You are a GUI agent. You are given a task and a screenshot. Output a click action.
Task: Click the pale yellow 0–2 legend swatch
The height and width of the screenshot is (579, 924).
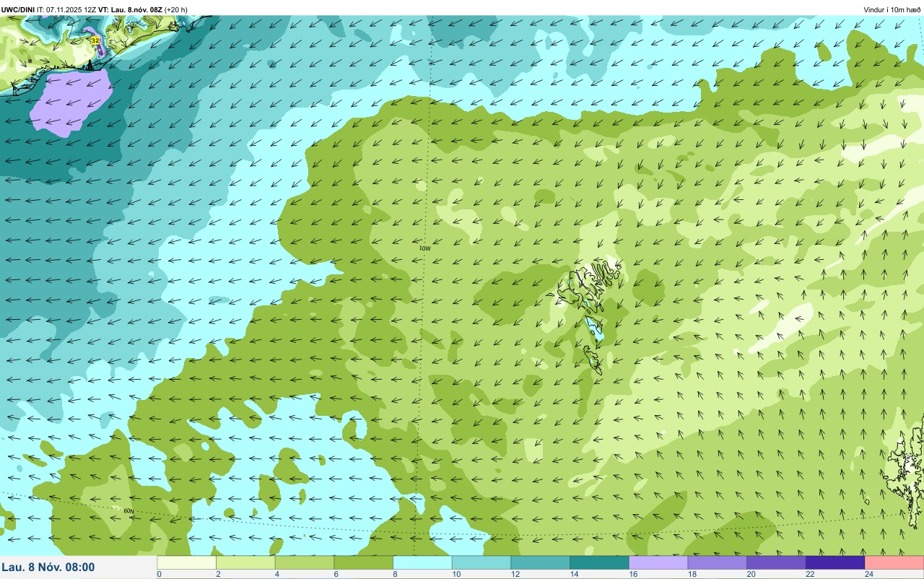point(187,562)
